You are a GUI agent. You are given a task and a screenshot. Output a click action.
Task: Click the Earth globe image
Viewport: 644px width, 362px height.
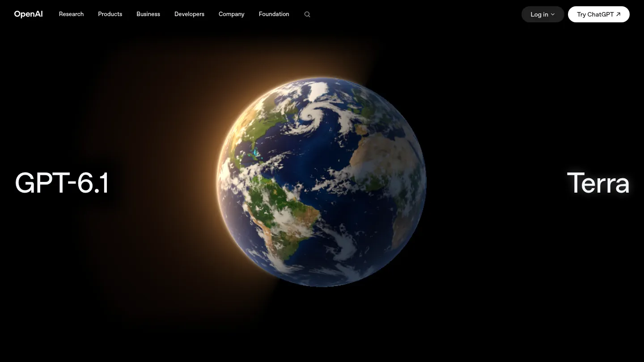[x=321, y=182]
